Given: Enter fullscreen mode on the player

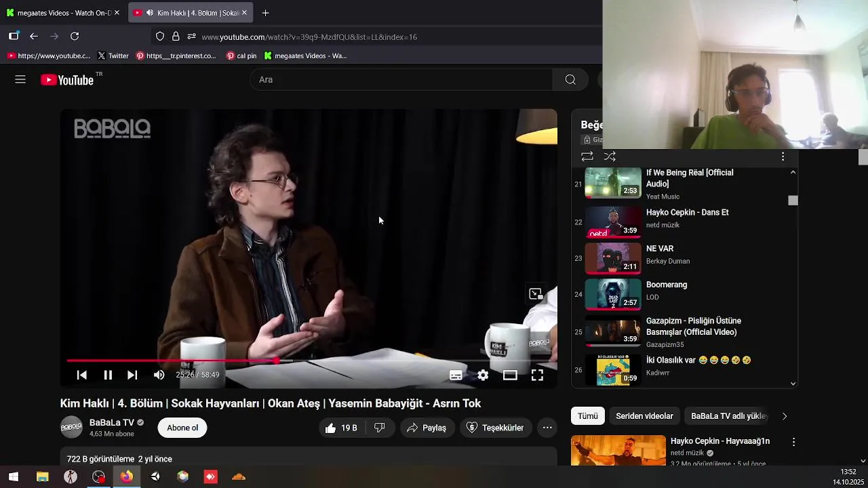Looking at the screenshot, I should (x=537, y=375).
